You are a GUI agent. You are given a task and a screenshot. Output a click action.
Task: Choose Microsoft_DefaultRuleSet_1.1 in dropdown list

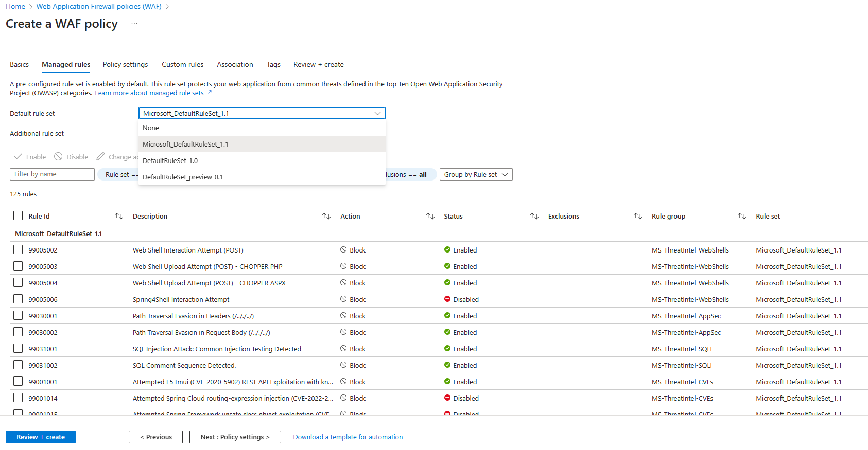(262, 144)
